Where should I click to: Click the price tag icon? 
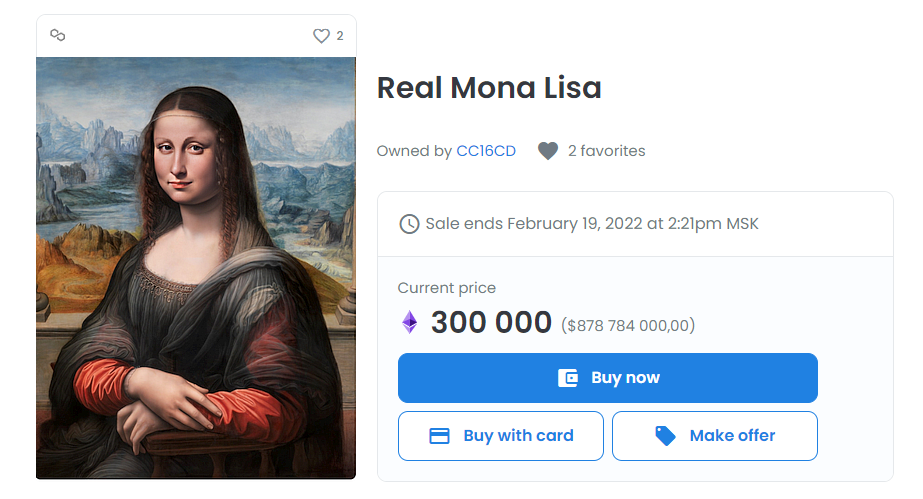665,436
